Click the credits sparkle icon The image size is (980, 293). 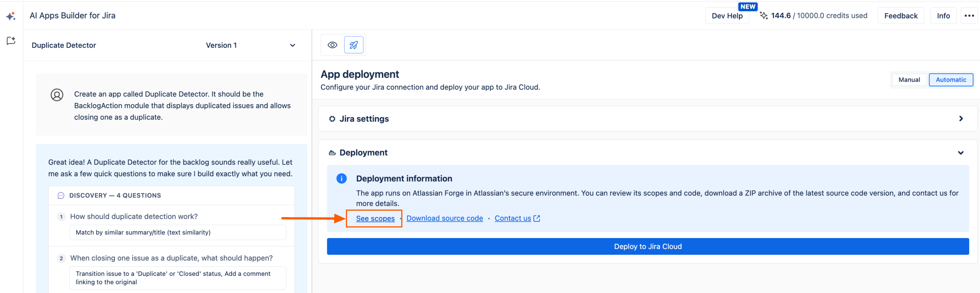[x=763, y=16]
